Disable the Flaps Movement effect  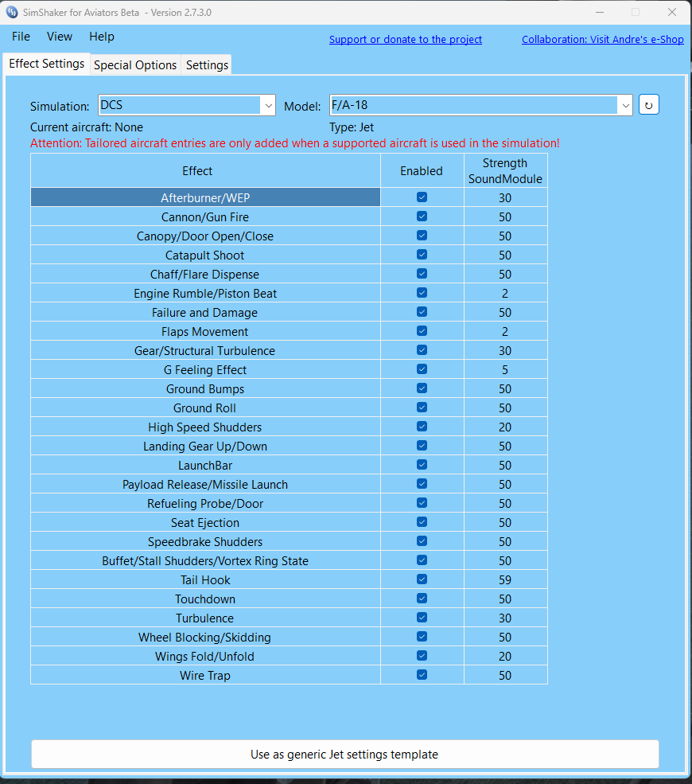pyautogui.click(x=422, y=331)
